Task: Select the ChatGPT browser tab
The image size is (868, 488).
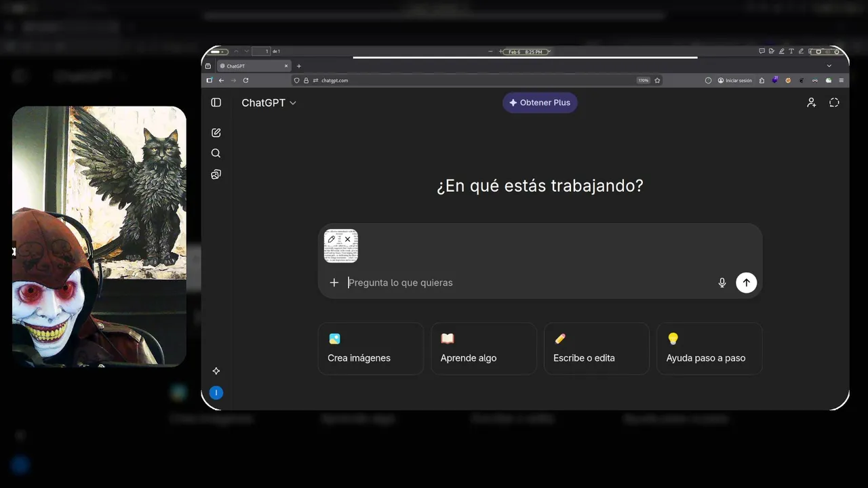Action: [x=254, y=66]
